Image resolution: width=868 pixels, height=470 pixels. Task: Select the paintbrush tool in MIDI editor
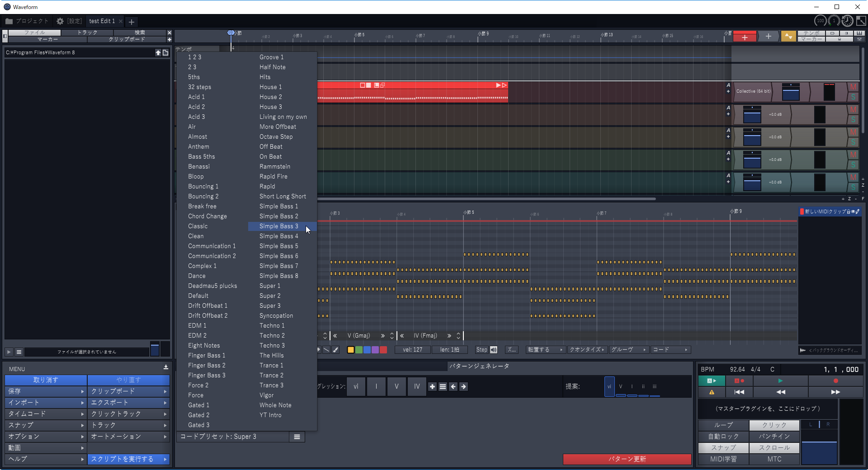tap(335, 350)
